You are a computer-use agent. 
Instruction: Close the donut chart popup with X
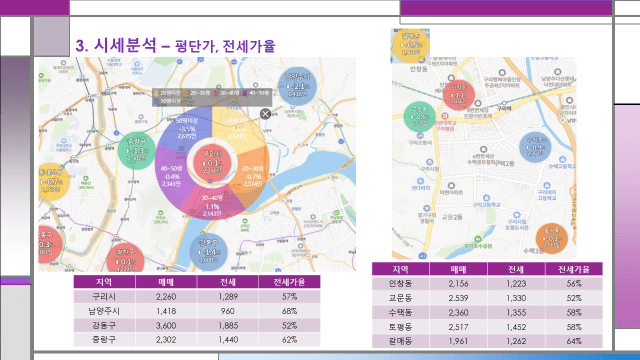pyautogui.click(x=265, y=114)
